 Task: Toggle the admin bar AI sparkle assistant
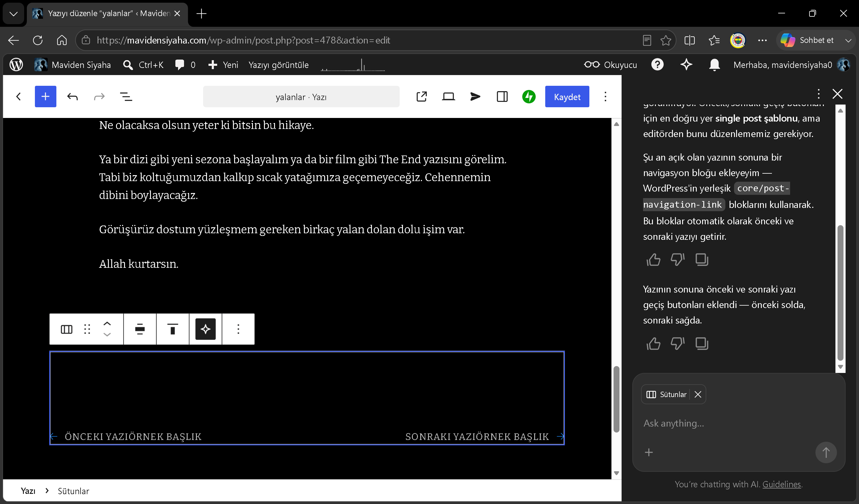[686, 65]
